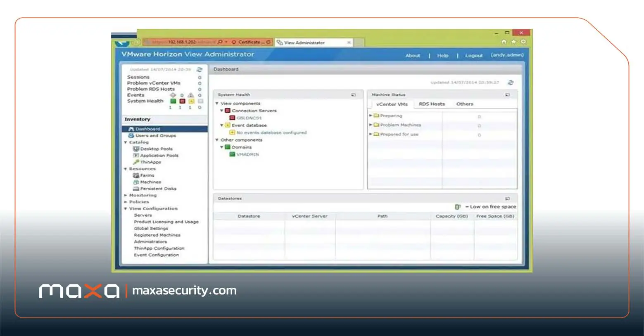
Task: Click the grey System Health status icon
Action: click(x=200, y=101)
